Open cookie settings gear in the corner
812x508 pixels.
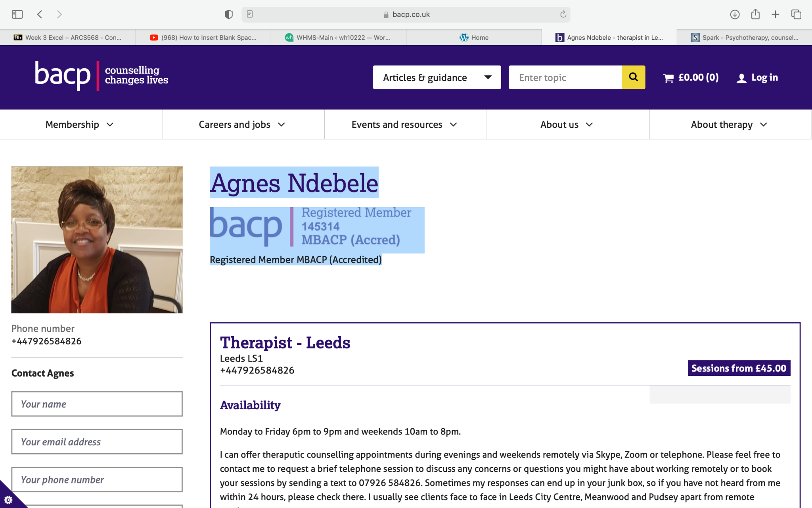click(8, 499)
